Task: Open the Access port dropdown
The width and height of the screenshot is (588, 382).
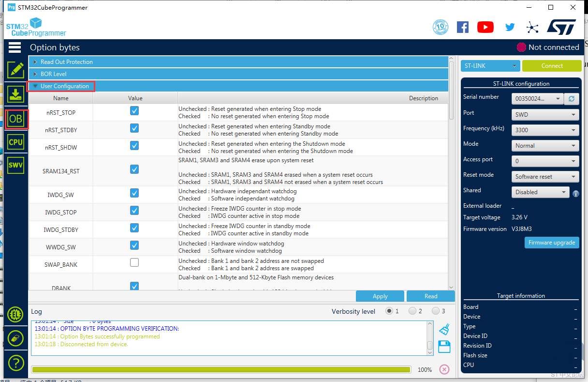Action: [x=545, y=161]
